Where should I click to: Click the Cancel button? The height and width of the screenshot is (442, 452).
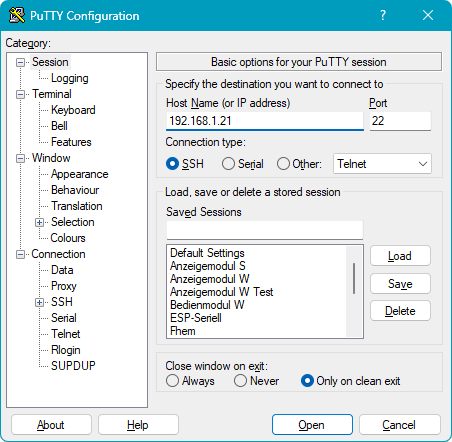click(400, 425)
